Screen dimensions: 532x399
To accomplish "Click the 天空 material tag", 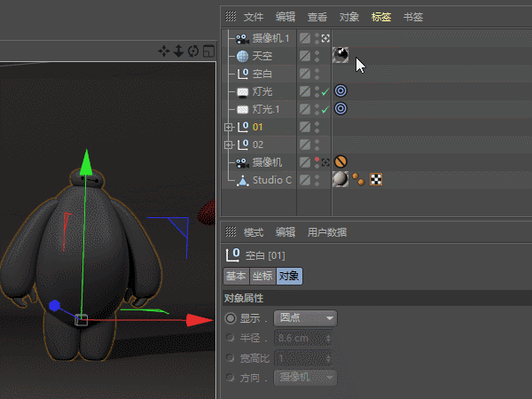I will click(x=340, y=55).
